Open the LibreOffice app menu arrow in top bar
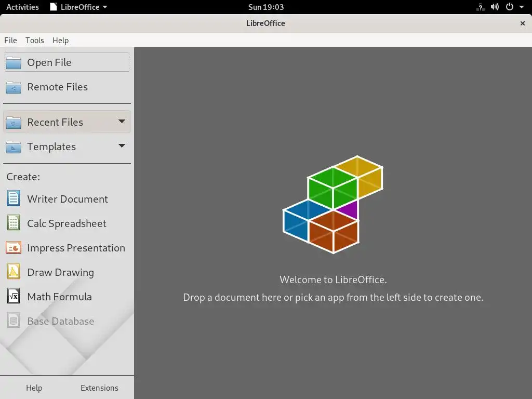The height and width of the screenshot is (399, 532). click(105, 7)
